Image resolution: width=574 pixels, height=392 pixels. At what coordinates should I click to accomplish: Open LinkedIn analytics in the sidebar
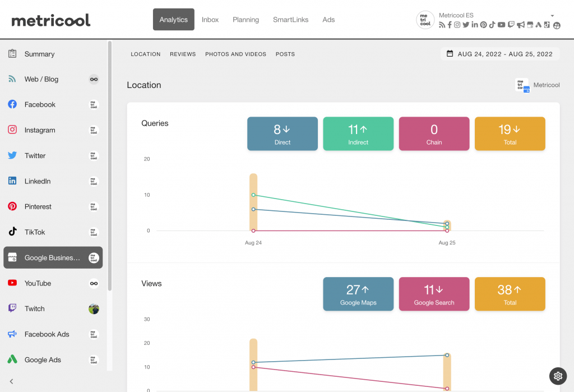pyautogui.click(x=53, y=181)
